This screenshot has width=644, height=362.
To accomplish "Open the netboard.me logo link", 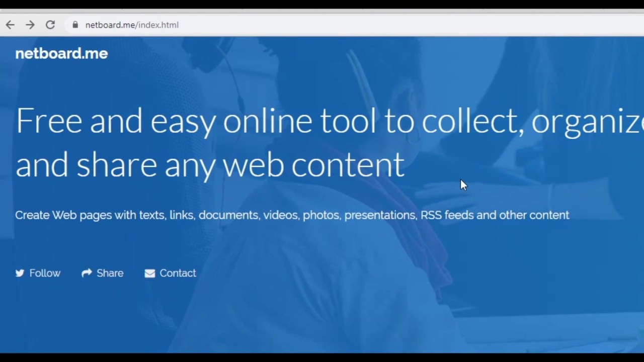I will 61,53.
